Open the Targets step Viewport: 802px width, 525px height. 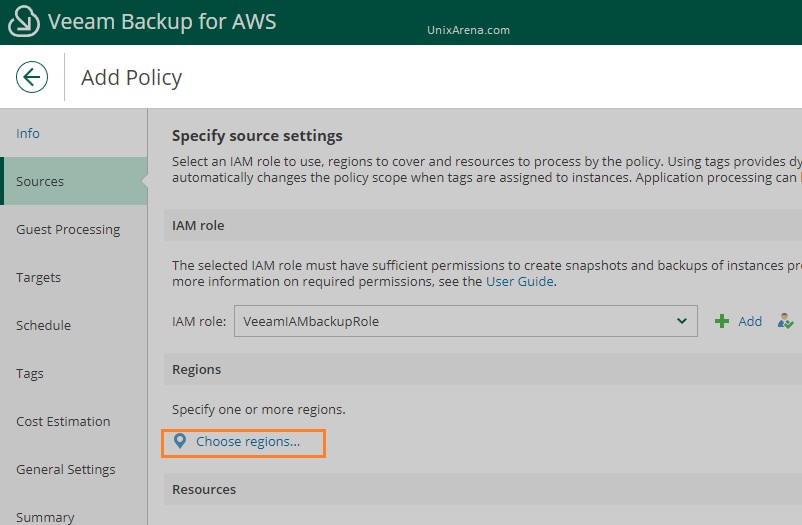pos(38,277)
